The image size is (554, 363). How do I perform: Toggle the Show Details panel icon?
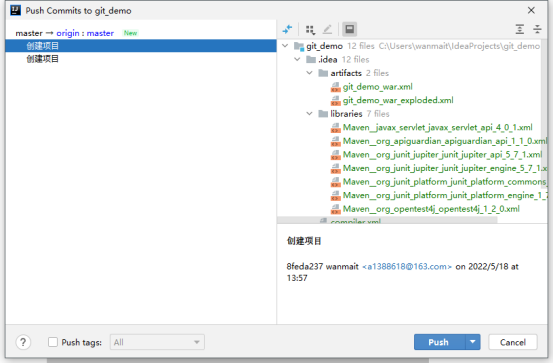(349, 29)
